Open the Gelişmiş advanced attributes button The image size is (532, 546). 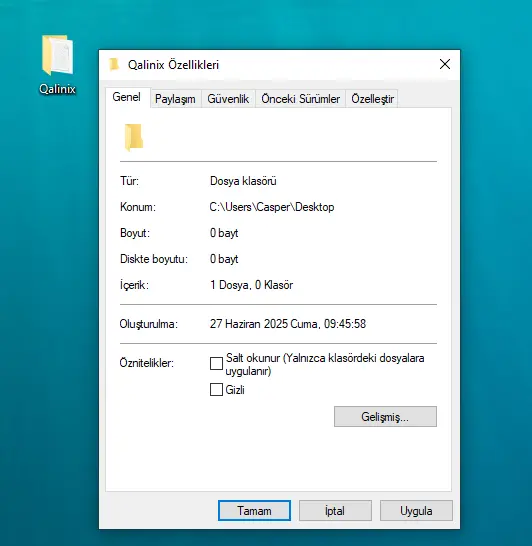pos(385,416)
